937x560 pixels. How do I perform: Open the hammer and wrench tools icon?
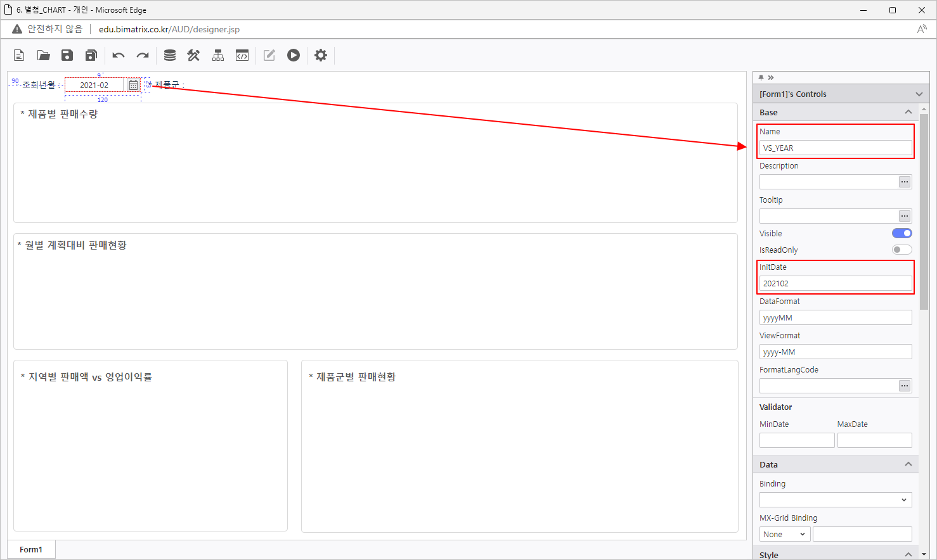tap(194, 55)
